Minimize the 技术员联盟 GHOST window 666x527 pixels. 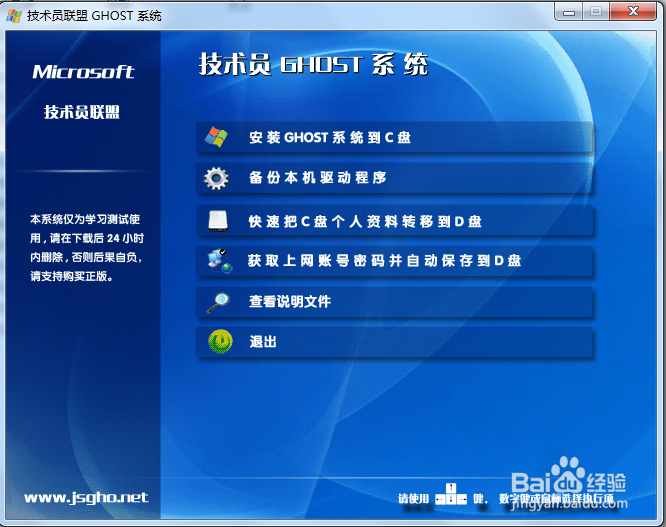[569, 12]
